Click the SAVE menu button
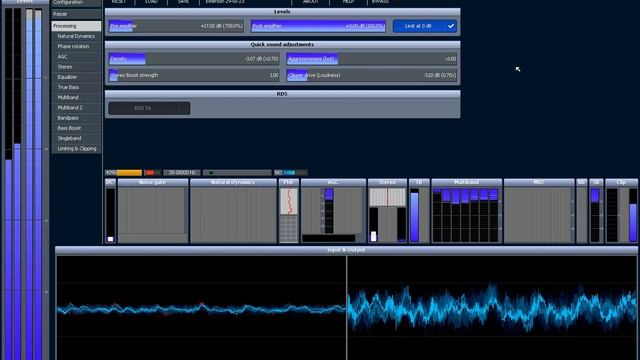The image size is (640, 360). (183, 2)
